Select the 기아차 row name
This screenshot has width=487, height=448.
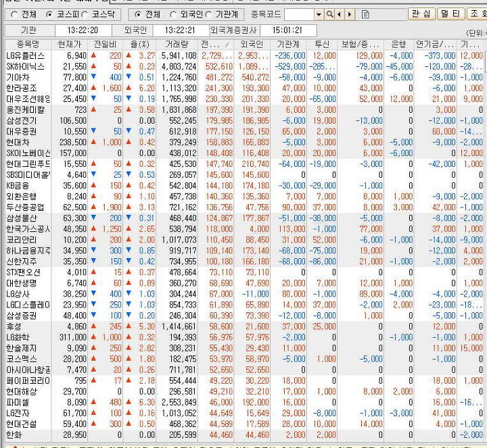(x=18, y=78)
